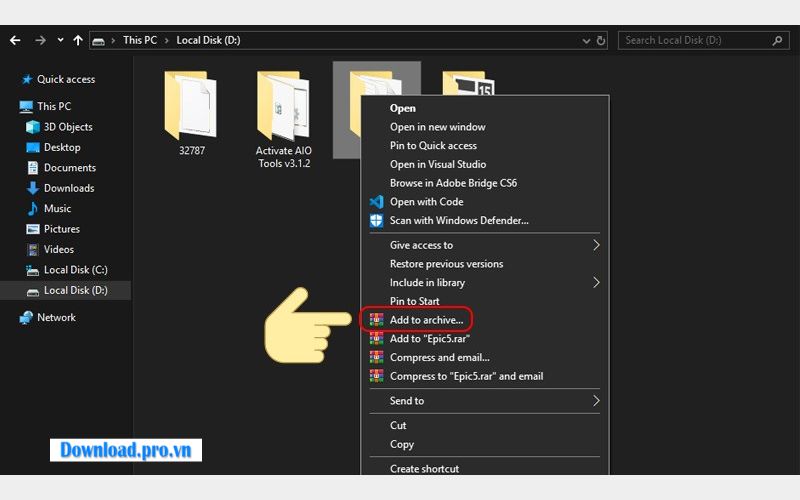Click the Music note icon
The image size is (800, 500).
click(33, 208)
